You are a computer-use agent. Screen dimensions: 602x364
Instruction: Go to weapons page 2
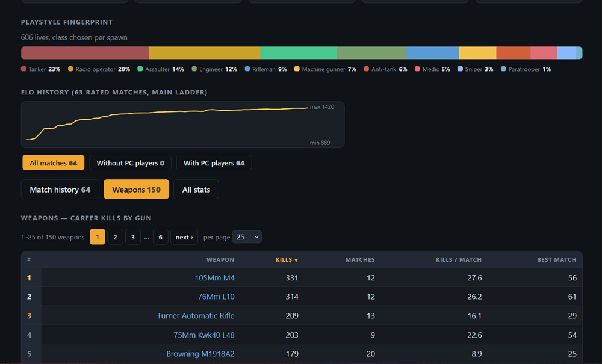point(115,237)
